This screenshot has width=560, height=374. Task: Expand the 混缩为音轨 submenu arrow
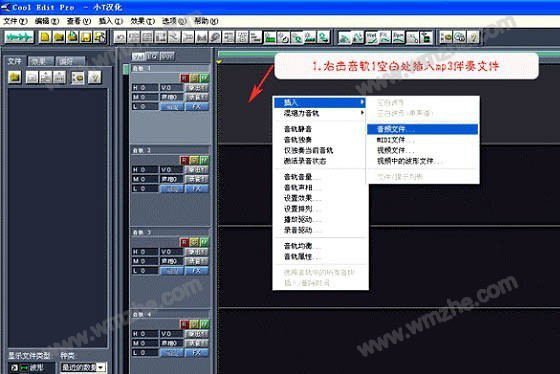362,113
